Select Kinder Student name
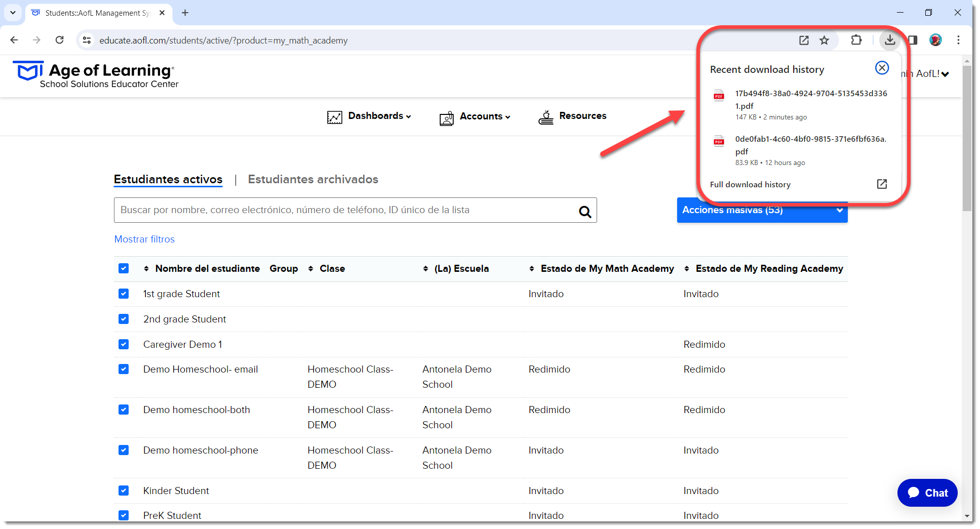 pyautogui.click(x=176, y=491)
